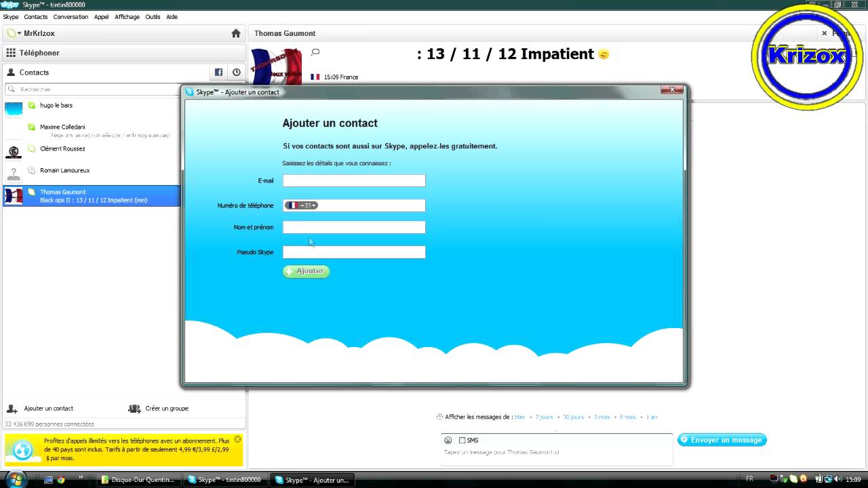This screenshot has height=488, width=868.
Task: Open the recent history clock icon
Action: 236,73
